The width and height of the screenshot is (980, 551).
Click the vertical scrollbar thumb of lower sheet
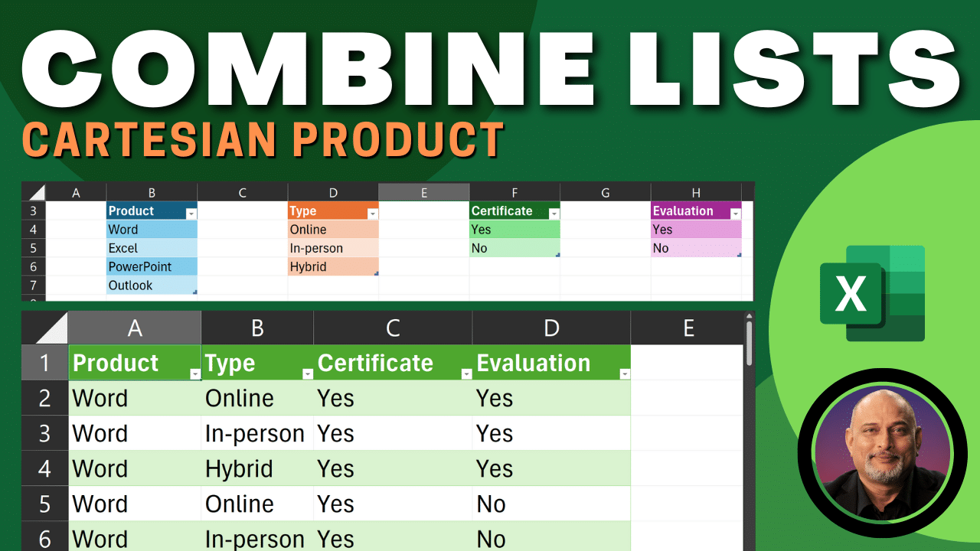pos(750,343)
